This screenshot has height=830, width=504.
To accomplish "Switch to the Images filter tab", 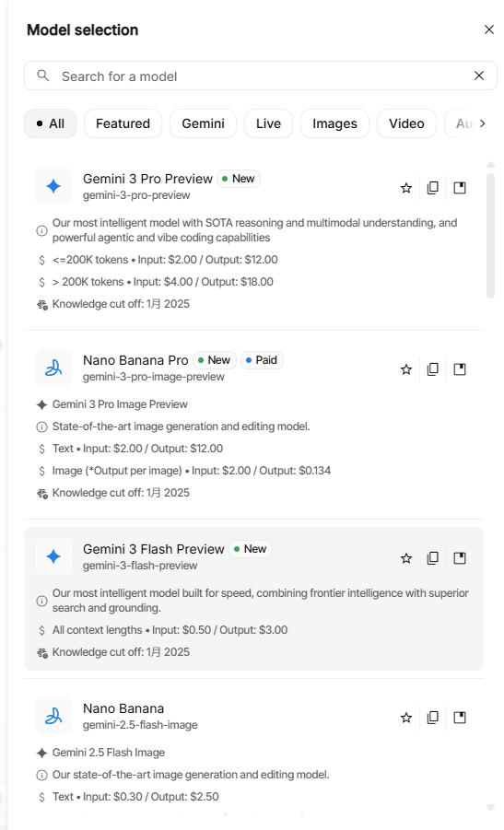I will [334, 123].
